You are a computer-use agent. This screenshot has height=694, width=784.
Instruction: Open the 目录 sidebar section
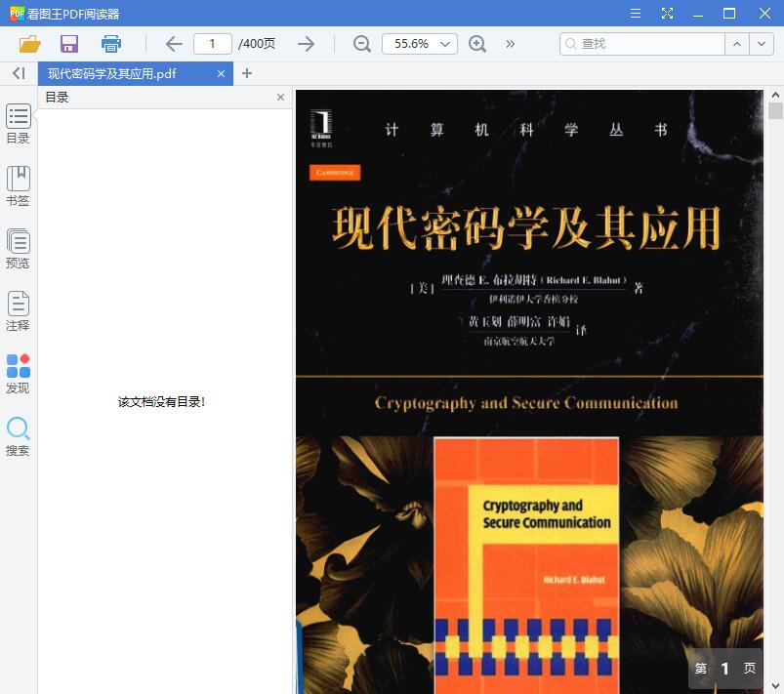pos(18,124)
